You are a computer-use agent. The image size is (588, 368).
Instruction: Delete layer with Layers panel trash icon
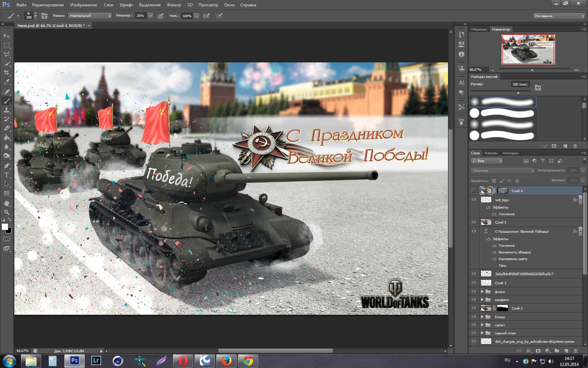tap(575, 350)
